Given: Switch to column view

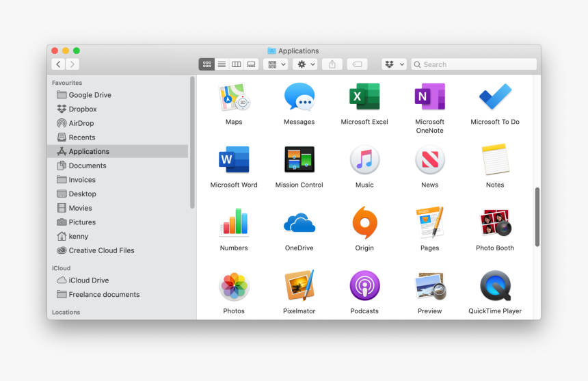Looking at the screenshot, I should pos(237,64).
